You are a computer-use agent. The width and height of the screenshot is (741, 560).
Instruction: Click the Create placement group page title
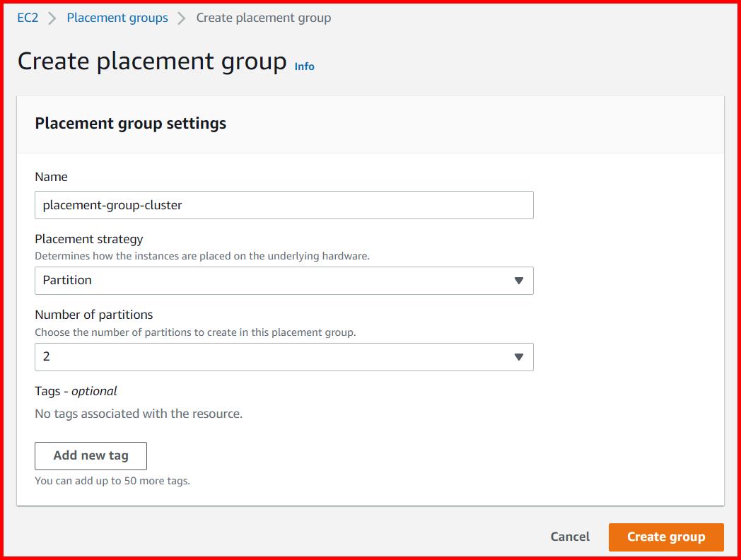tap(151, 62)
